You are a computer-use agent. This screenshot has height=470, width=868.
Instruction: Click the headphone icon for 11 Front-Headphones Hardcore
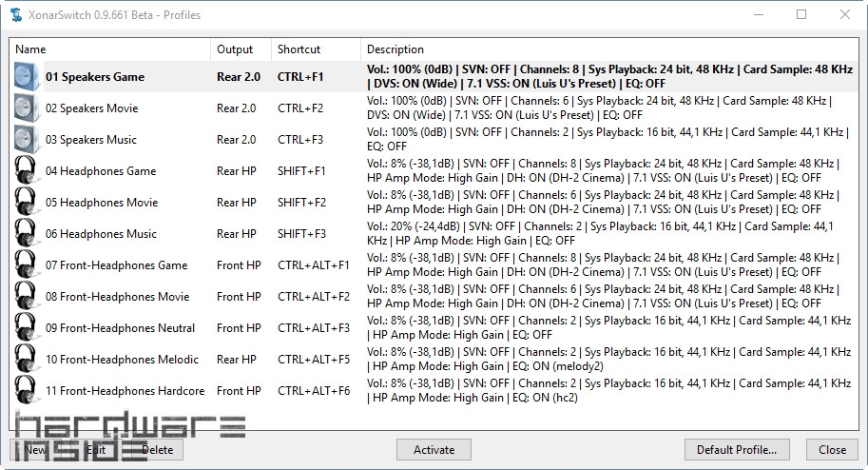tap(26, 391)
